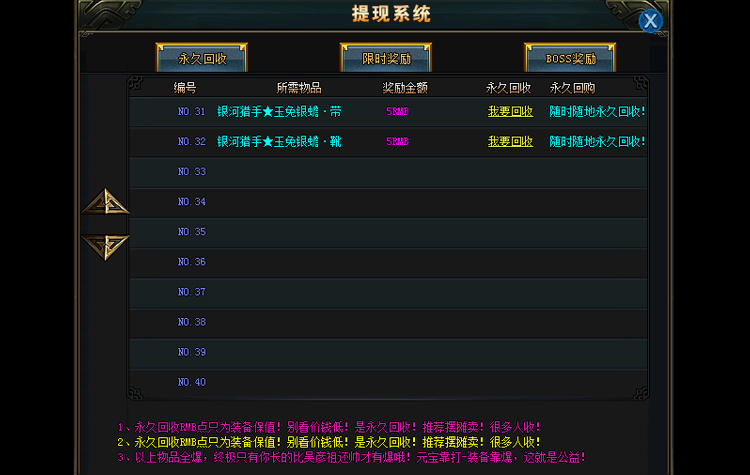This screenshot has width=750, height=475.
Task: Click 随时随地永久回收 text in row NO.31
Action: [x=597, y=112]
